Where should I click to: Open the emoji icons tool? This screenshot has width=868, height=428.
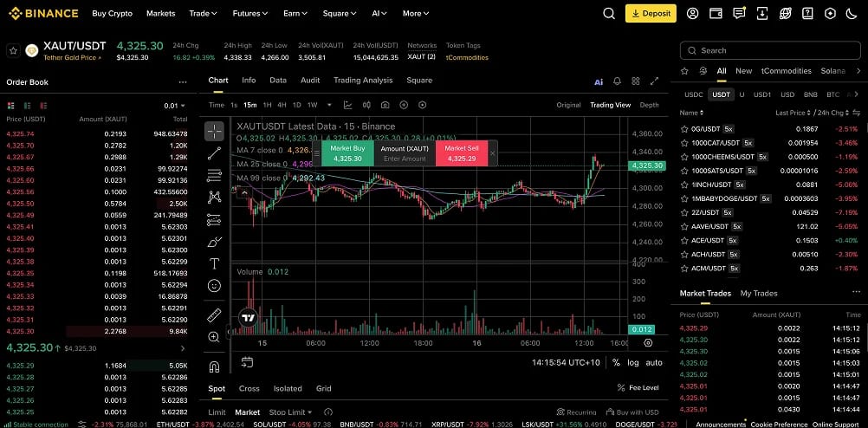point(214,286)
